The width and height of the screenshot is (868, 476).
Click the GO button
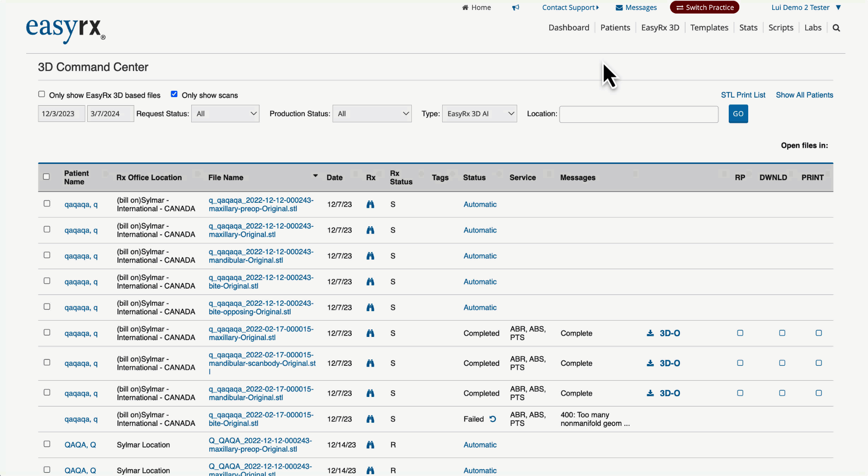coord(738,114)
